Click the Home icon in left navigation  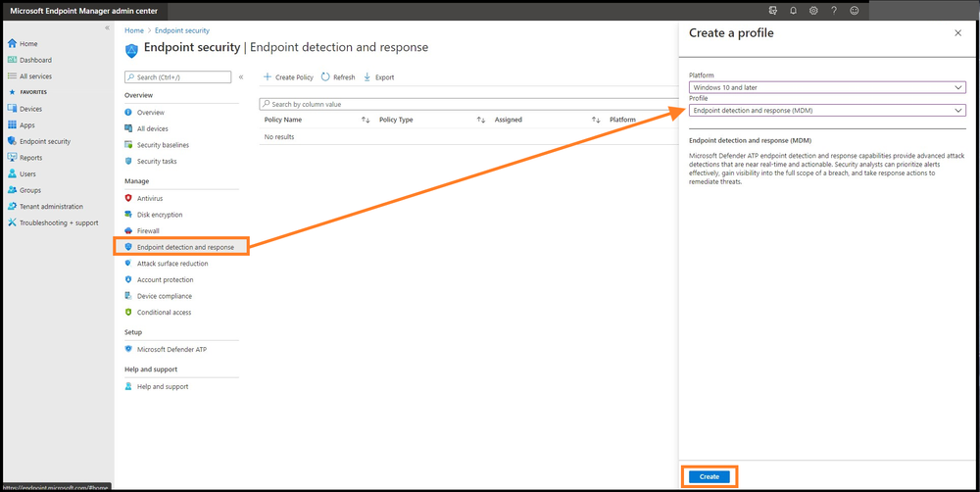(x=12, y=44)
